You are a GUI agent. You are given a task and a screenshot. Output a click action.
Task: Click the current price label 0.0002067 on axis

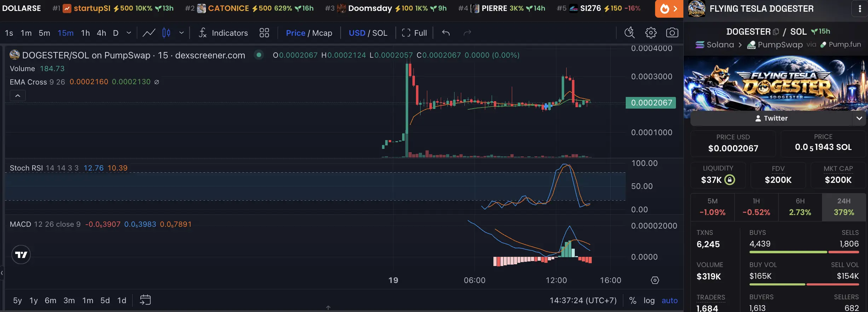click(651, 103)
